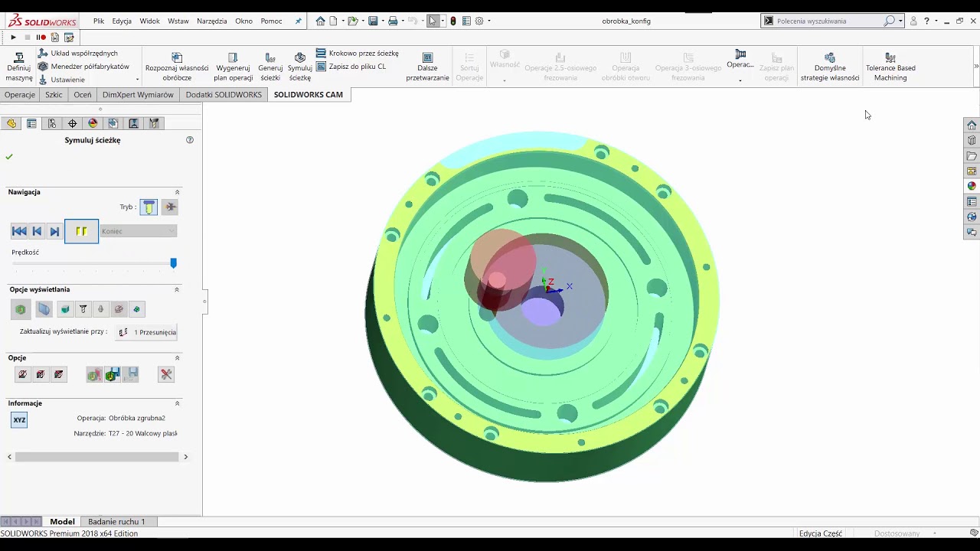Collapse the Opcje wyświetlania section
Screen dimensions: 980x551
[x=177, y=289]
